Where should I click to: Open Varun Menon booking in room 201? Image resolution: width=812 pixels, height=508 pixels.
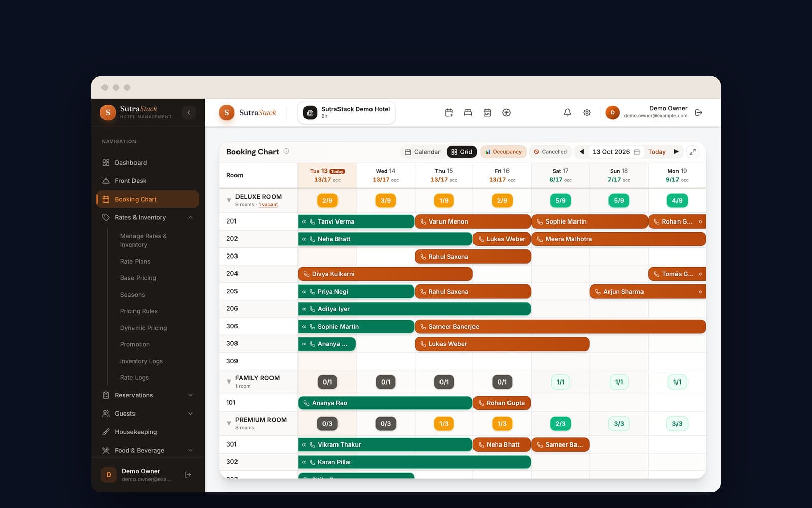tap(473, 221)
